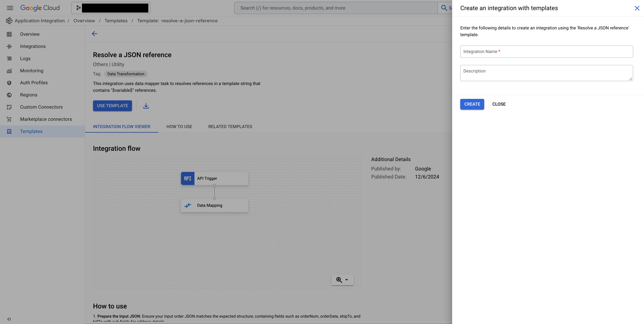
Task: Click the CREATE button in the panel
Action: coord(472,104)
